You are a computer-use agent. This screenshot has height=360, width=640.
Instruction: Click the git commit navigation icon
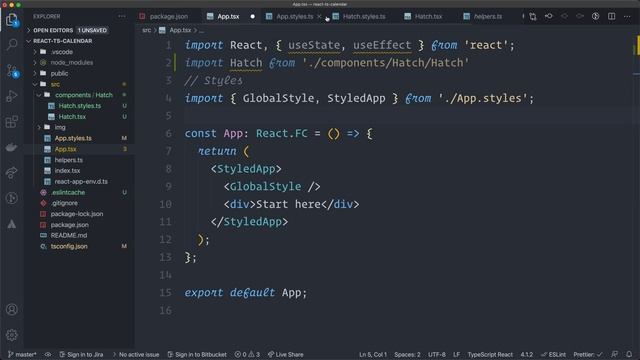549,16
